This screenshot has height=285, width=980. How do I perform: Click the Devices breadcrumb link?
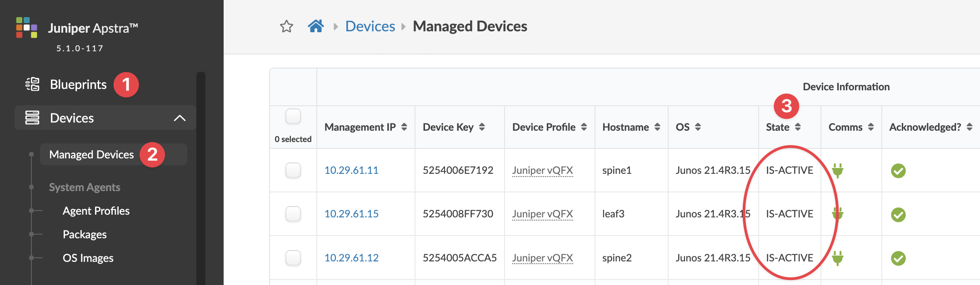[370, 26]
